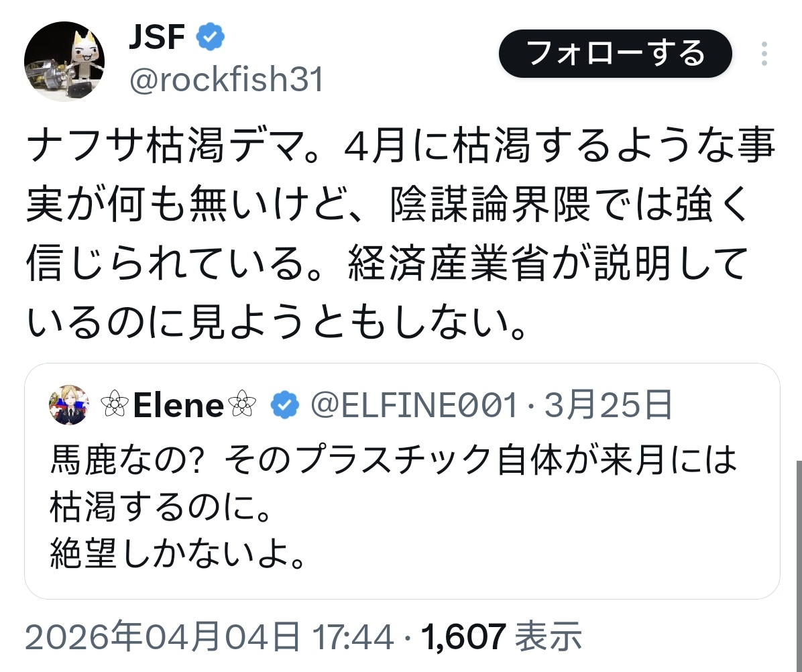802x672 pixels.
Task: Open the Elene display name in quote
Action: [x=178, y=405]
